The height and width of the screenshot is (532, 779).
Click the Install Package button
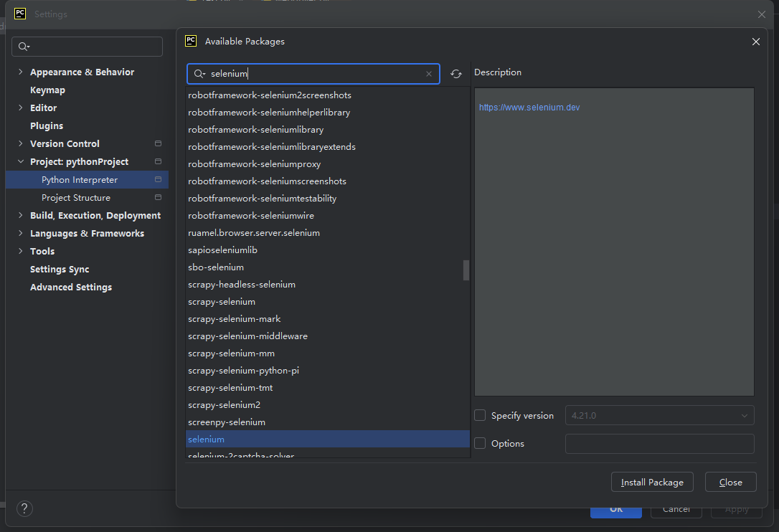(x=651, y=482)
